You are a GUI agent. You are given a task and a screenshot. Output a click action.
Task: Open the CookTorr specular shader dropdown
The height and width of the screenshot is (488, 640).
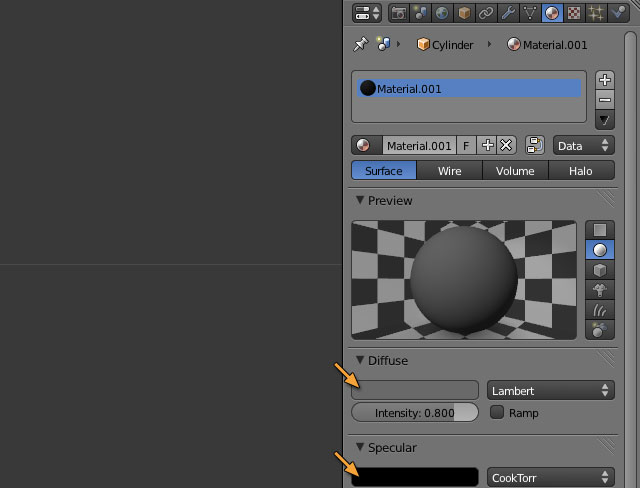click(x=550, y=478)
